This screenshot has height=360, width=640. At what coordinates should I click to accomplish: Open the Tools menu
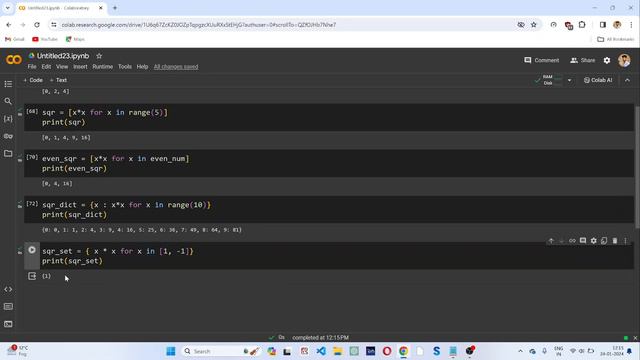pyautogui.click(x=125, y=67)
